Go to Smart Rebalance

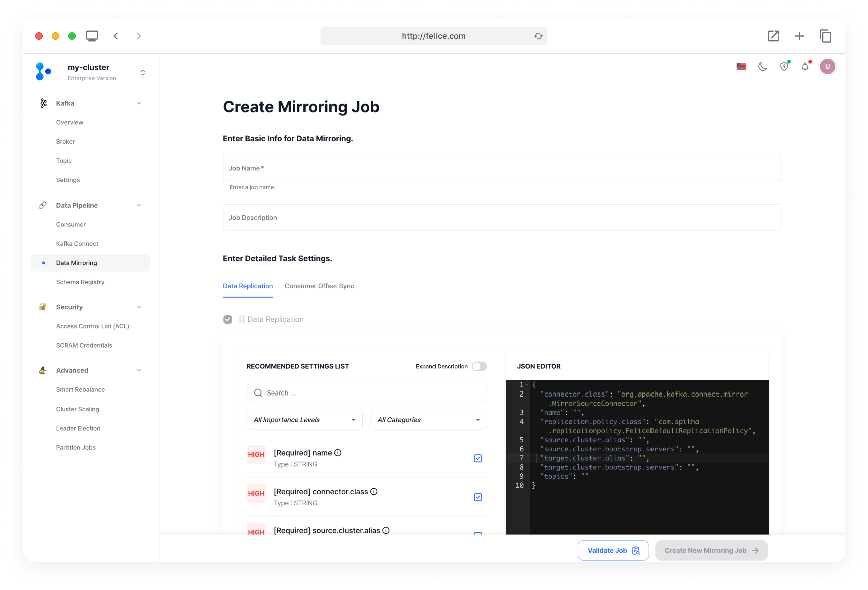[x=80, y=390]
